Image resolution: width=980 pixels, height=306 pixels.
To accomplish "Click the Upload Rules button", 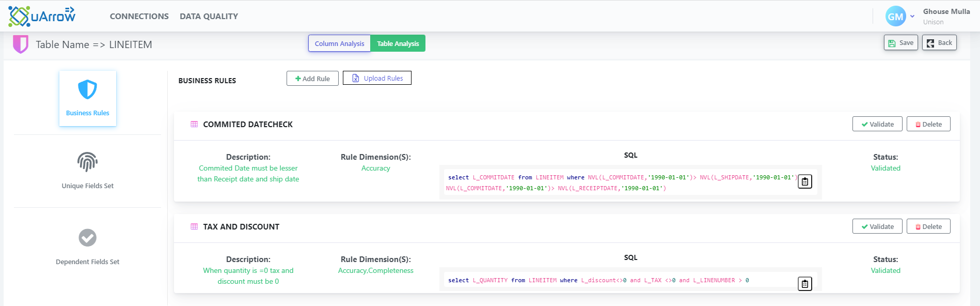I will (x=377, y=78).
